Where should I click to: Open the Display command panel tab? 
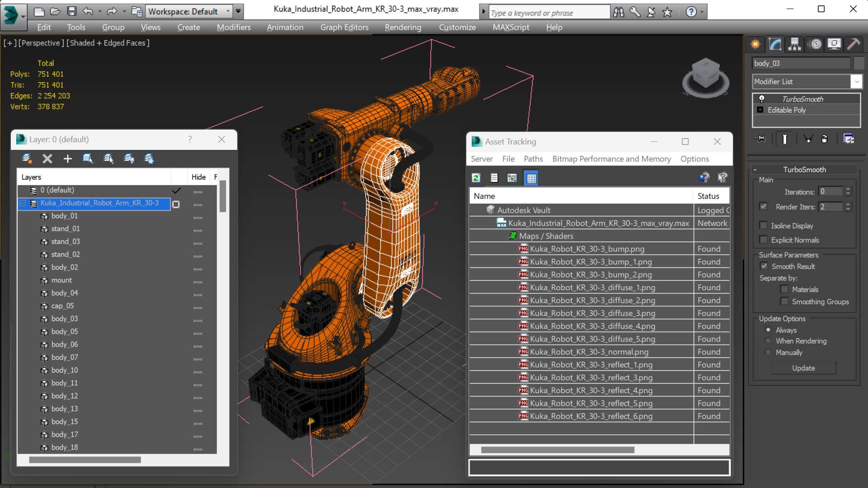(834, 44)
